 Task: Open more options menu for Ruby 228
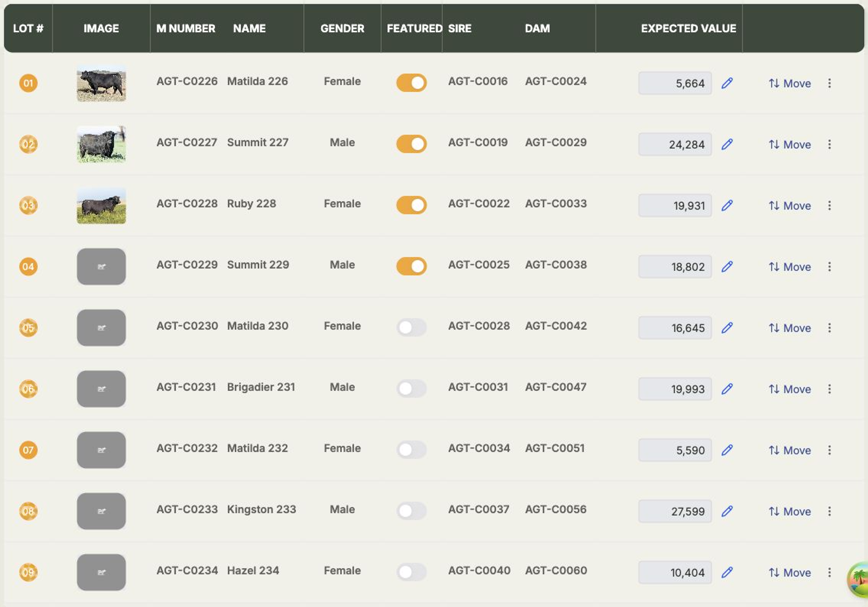tap(829, 205)
